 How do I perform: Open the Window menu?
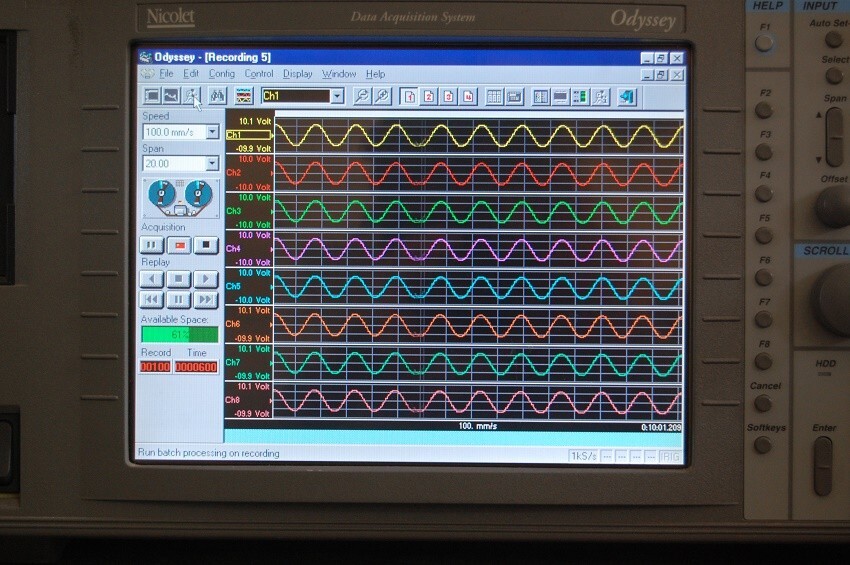tap(339, 74)
